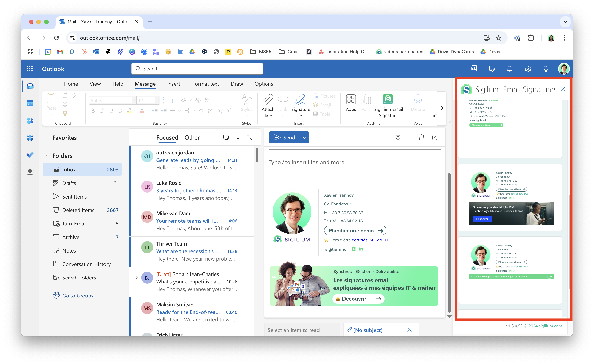
Task: Open the To Do checkmark app
Action: [30, 155]
